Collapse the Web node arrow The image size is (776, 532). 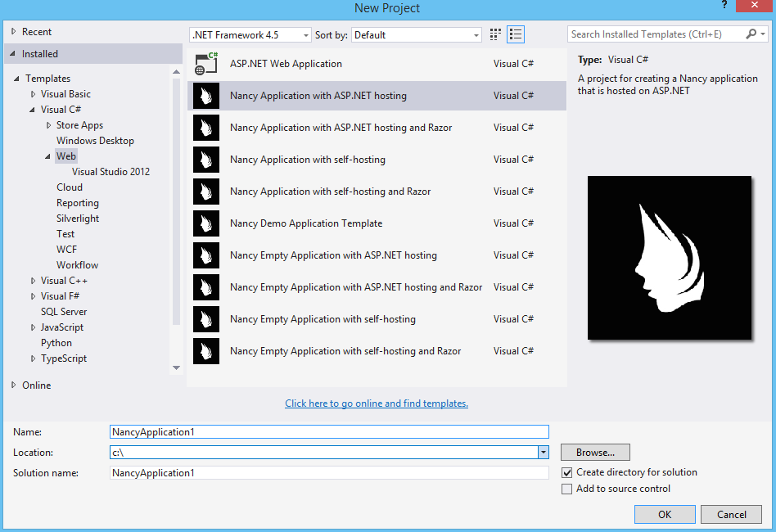(x=48, y=156)
